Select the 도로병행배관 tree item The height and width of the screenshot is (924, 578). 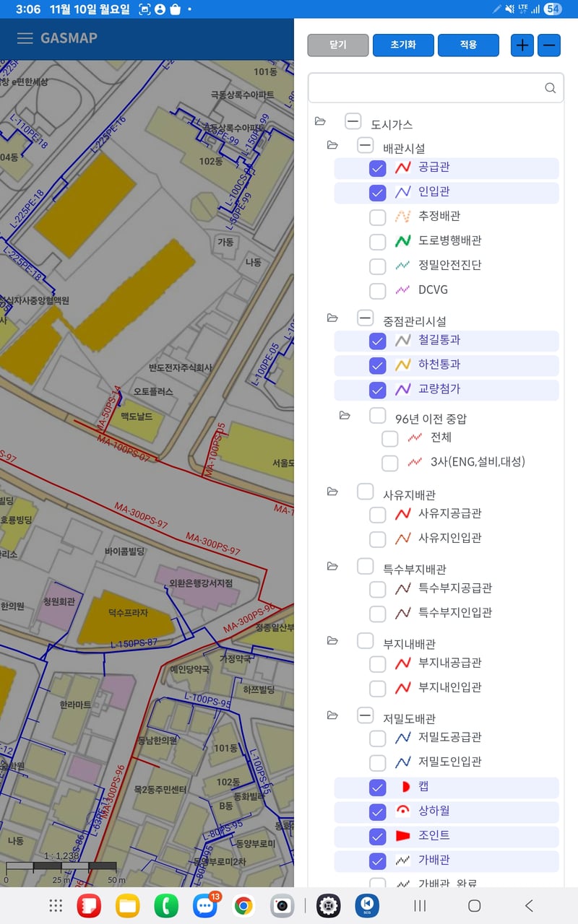tap(449, 241)
